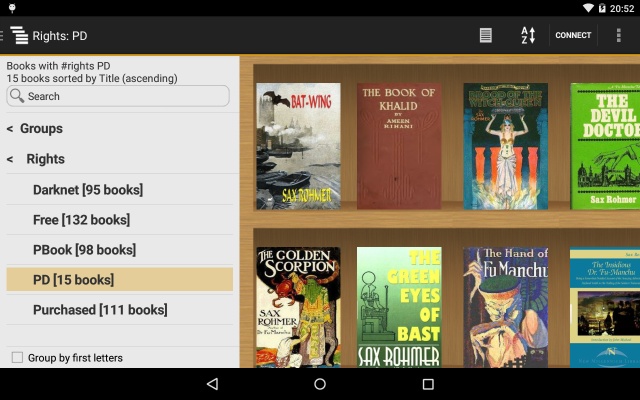Tap the Android Home navigation button

point(320,384)
